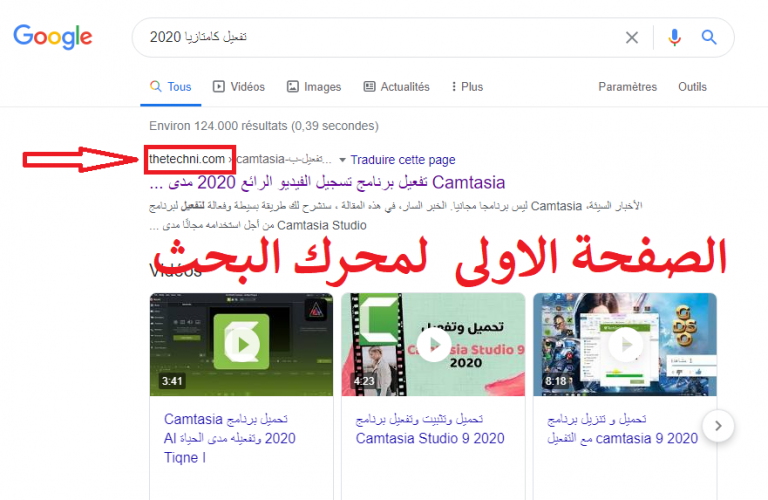The height and width of the screenshot is (500, 768).
Task: Open the Actualités tab
Action: point(396,87)
